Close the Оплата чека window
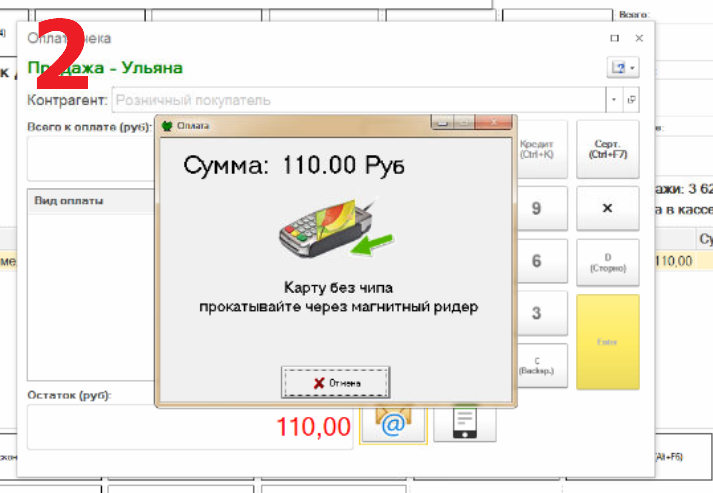Screen dimensions: 713x493 point(639,38)
